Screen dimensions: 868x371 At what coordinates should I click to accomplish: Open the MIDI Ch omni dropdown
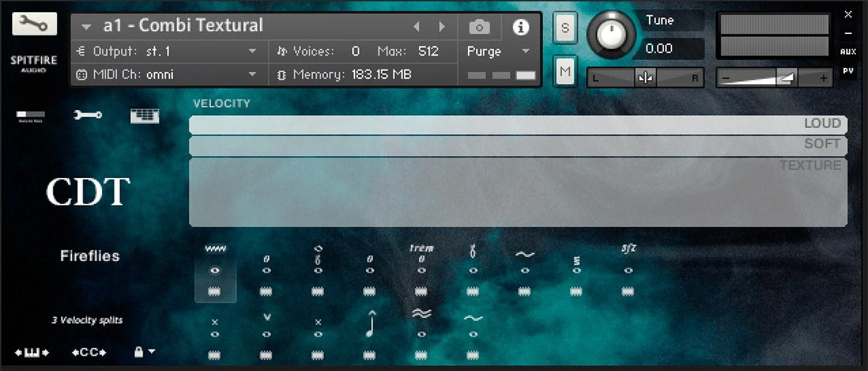(252, 74)
